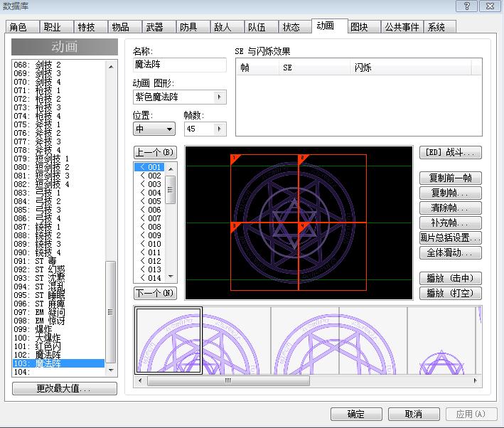Image resolution: width=504 pixels, height=428 pixels.
Task: Select animation 071: 枪技 1
Action: [x=58, y=90]
